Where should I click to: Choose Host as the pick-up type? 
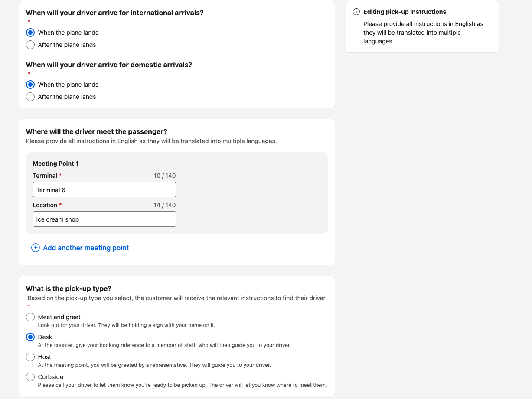(30, 357)
